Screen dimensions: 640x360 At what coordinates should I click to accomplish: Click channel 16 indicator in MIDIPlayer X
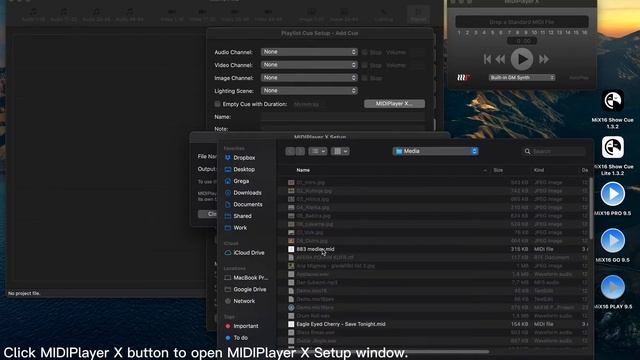click(584, 33)
